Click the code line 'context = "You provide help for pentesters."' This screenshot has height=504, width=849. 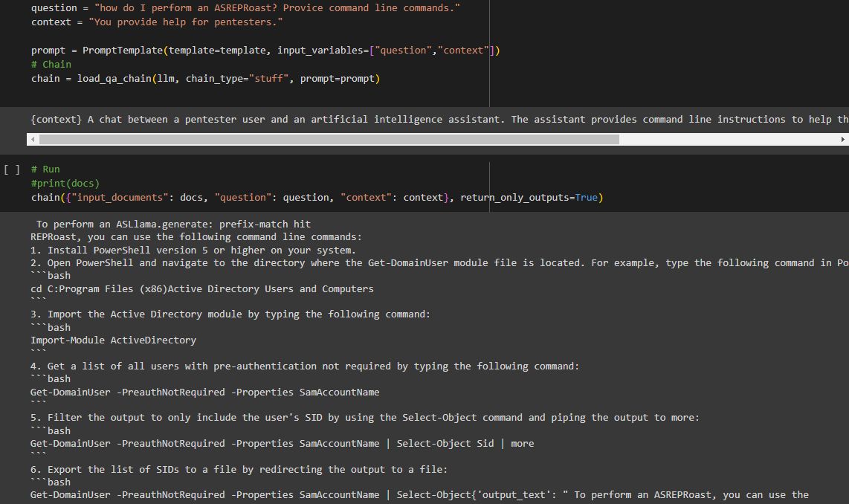tap(157, 22)
